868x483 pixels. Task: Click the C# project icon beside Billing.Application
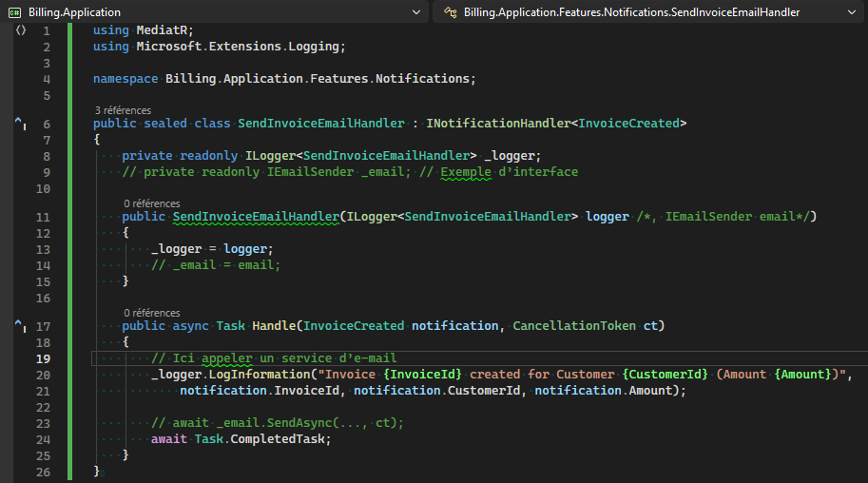click(15, 12)
